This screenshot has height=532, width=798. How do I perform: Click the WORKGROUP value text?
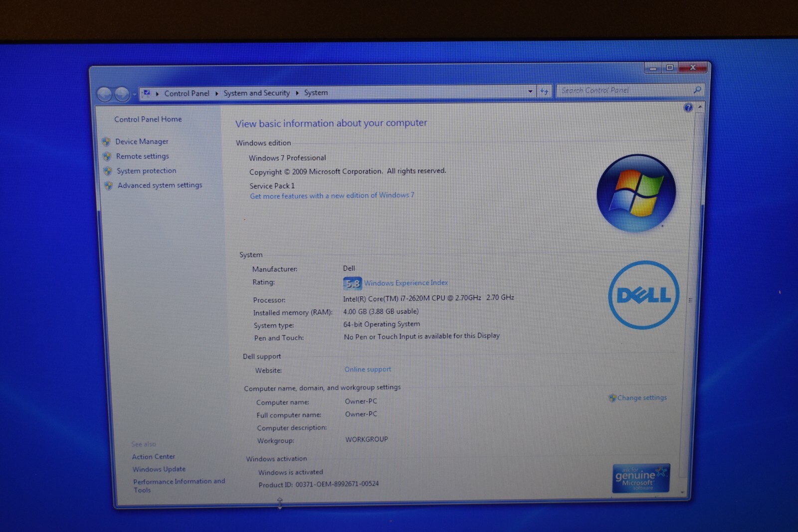(367, 439)
